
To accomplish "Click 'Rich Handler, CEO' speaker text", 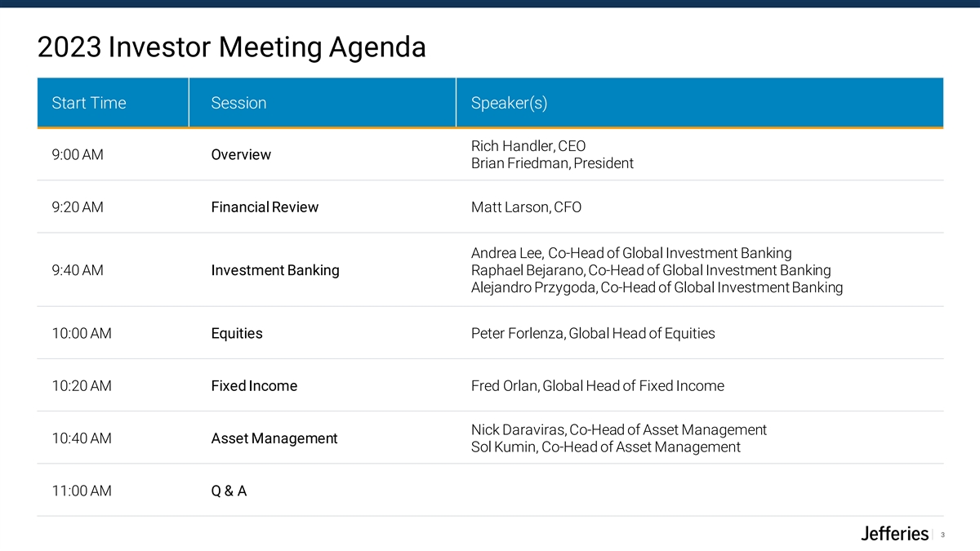I will pyautogui.click(x=528, y=146).
